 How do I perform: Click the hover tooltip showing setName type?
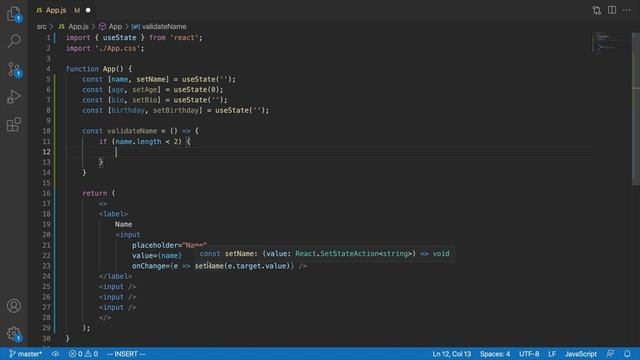click(324, 253)
